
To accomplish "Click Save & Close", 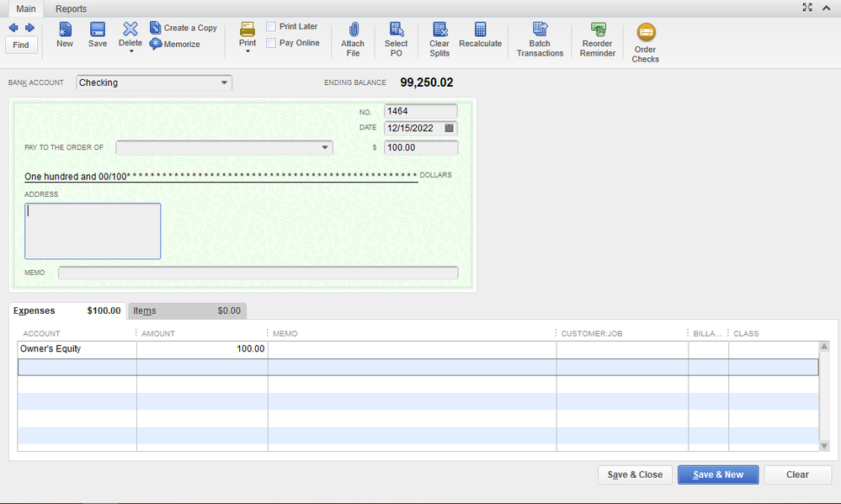I will [x=635, y=475].
